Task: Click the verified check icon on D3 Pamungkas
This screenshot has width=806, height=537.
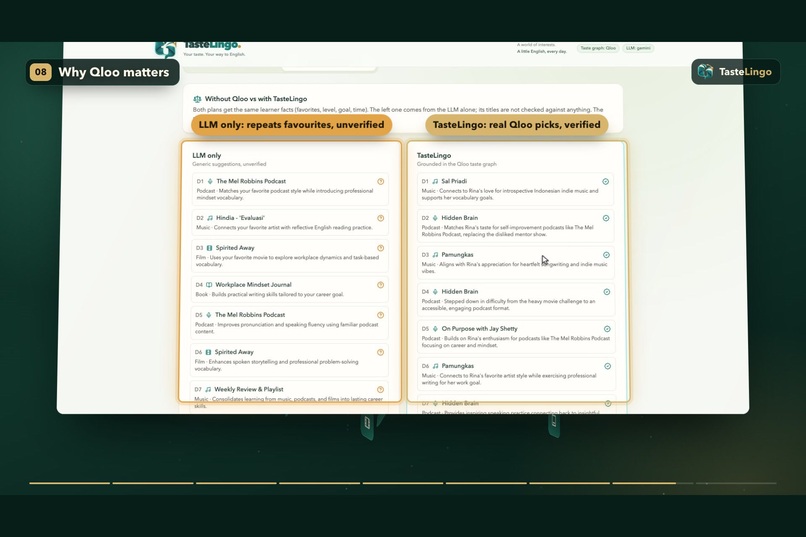Action: (x=607, y=255)
